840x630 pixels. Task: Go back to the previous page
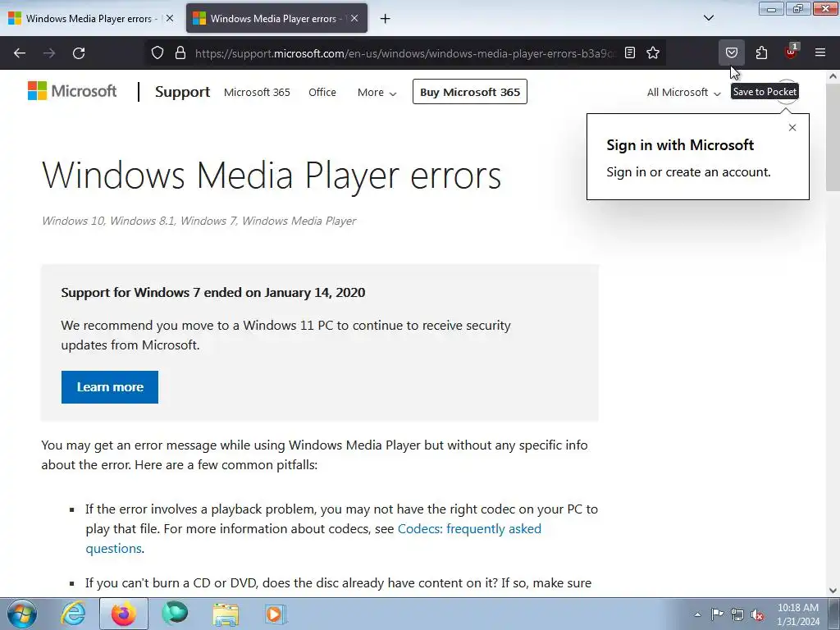pos(20,53)
